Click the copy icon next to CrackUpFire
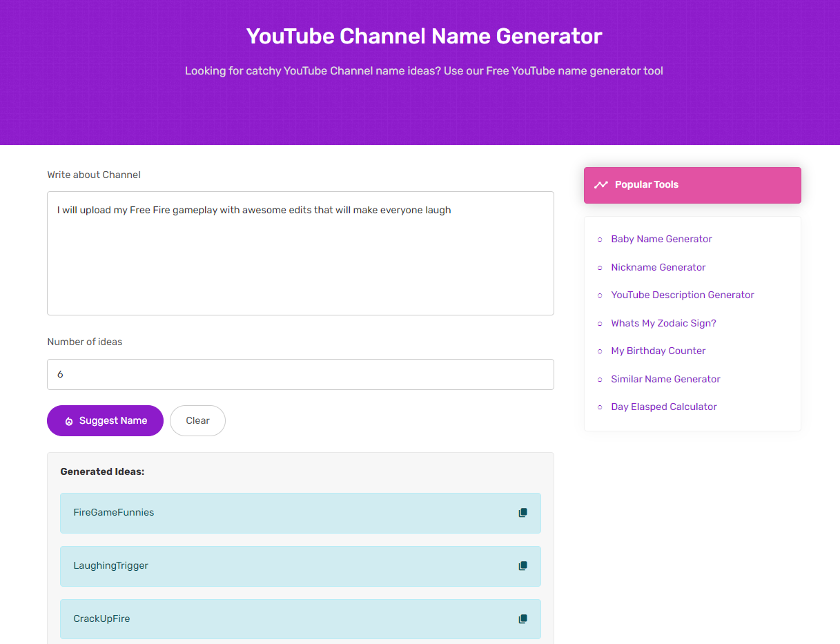Screen dimensions: 840x644 point(522,618)
